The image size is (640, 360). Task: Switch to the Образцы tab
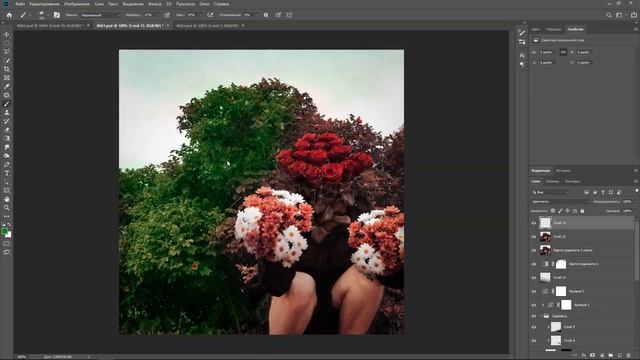tap(553, 29)
